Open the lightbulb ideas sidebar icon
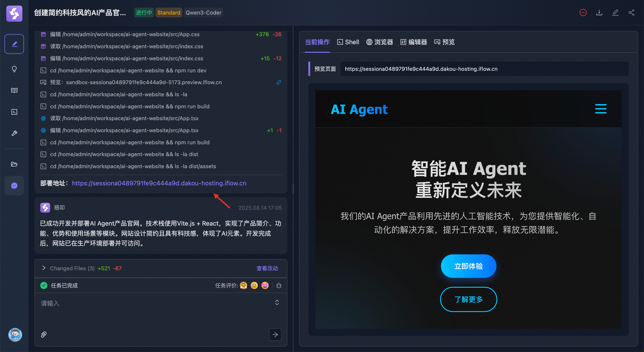644x352 pixels. tap(14, 69)
